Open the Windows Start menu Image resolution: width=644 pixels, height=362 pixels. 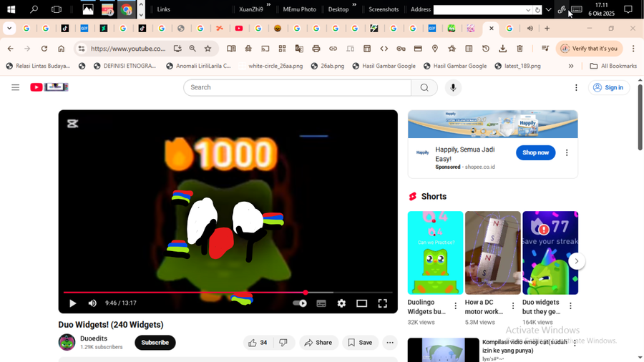click(x=11, y=9)
